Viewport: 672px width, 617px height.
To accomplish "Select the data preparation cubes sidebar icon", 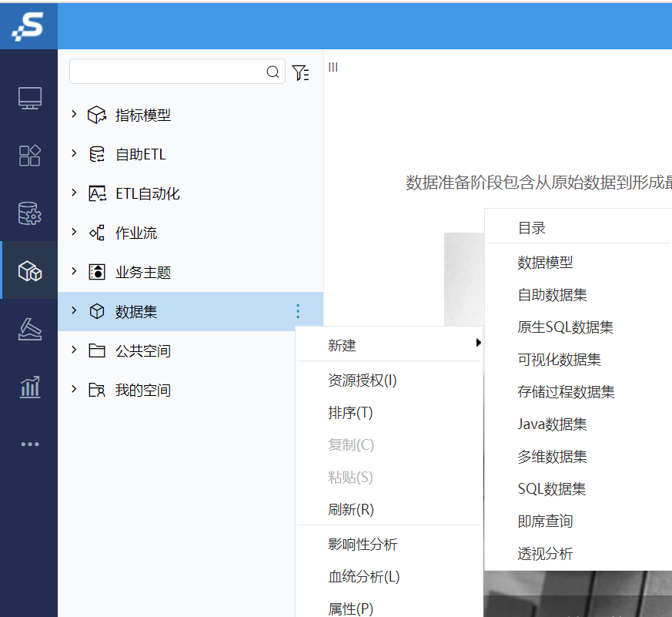I will pos(29,271).
